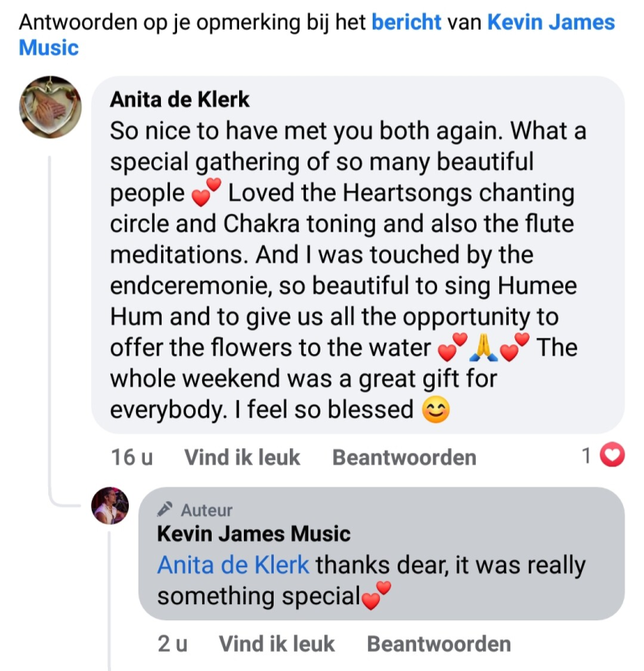The width and height of the screenshot is (644, 671).
Task: Click the smiling face emoji after "blessed"
Action: [x=436, y=410]
